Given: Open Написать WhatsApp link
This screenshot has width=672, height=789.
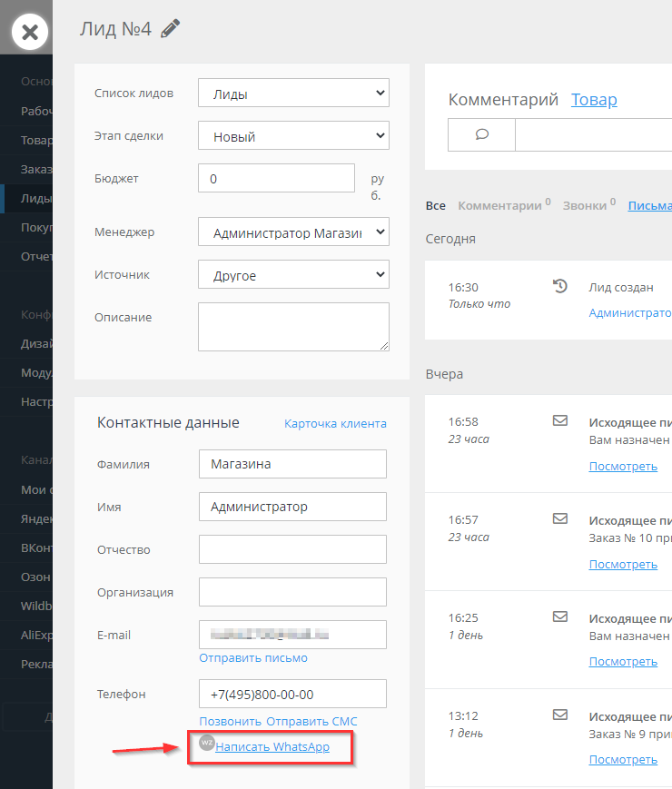Looking at the screenshot, I should pyautogui.click(x=272, y=746).
